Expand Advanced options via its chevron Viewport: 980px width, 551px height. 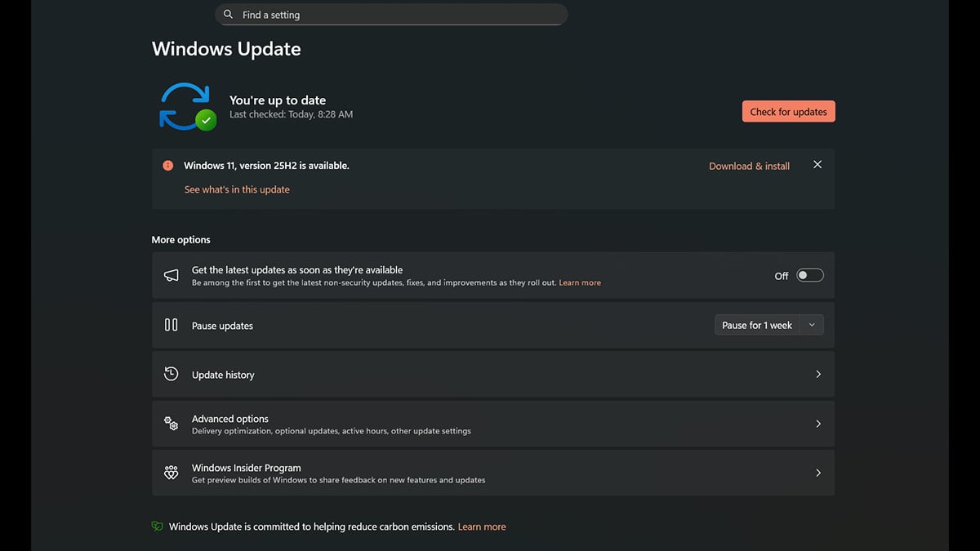click(818, 423)
